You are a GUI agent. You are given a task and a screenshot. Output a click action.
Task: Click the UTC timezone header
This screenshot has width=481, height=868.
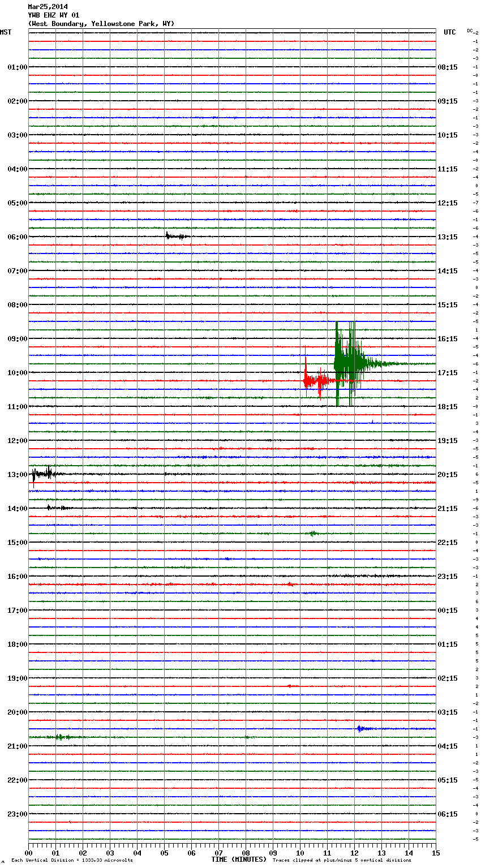tap(449, 32)
